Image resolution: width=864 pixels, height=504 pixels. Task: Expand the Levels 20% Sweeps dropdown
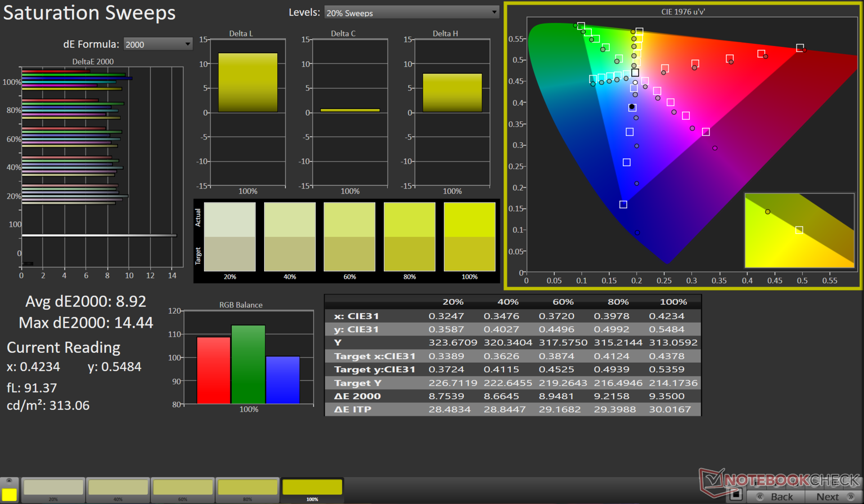(411, 13)
